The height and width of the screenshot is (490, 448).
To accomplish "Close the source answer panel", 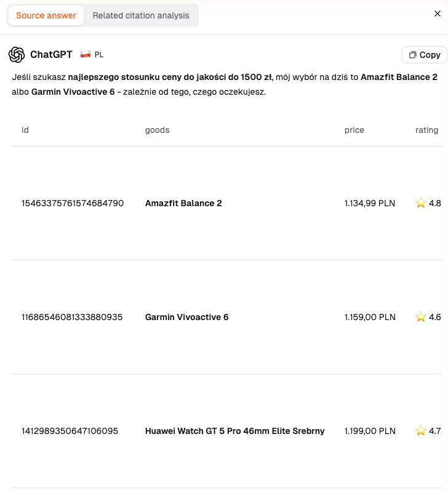I will tap(438, 14).
